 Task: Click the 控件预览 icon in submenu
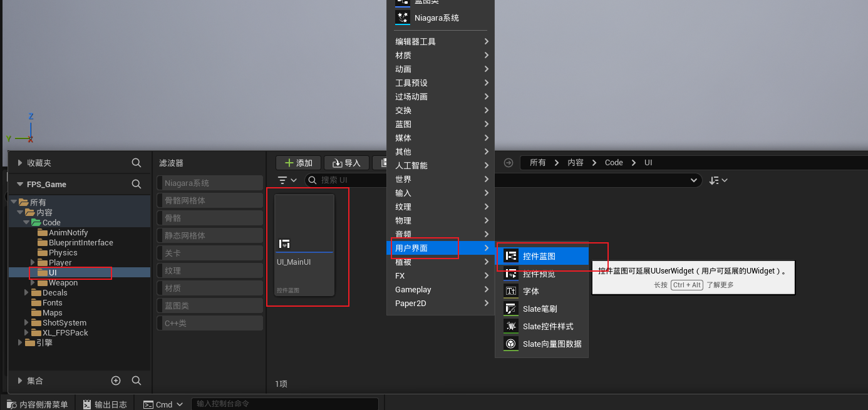tap(512, 274)
